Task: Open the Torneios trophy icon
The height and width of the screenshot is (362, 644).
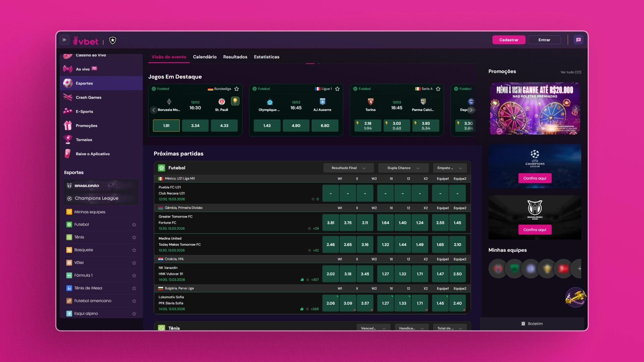Action: [68, 139]
